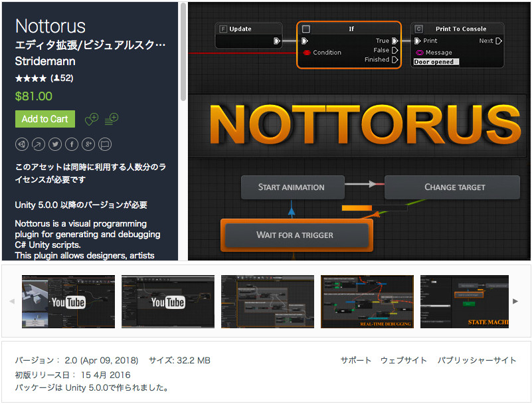
Task: Add Nottorus to wishlist heart icon
Action: click(92, 119)
